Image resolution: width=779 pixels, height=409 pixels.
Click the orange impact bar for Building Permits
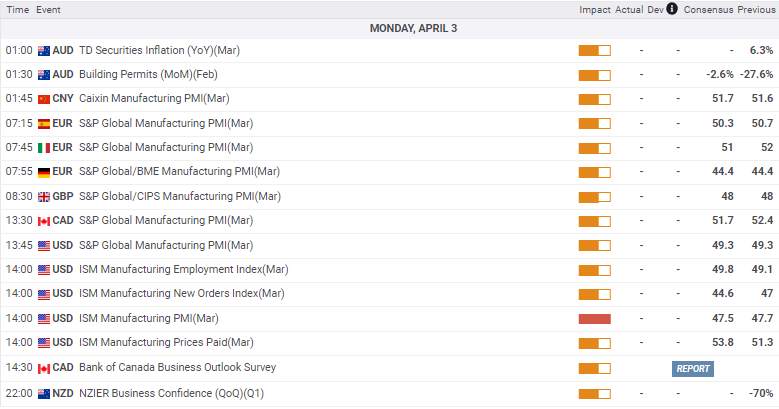tap(594, 75)
